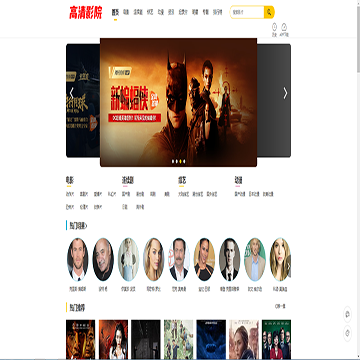Screen dimensions: 360x360
Task: Click the upper floating icon on right edge
Action: (x=348, y=314)
